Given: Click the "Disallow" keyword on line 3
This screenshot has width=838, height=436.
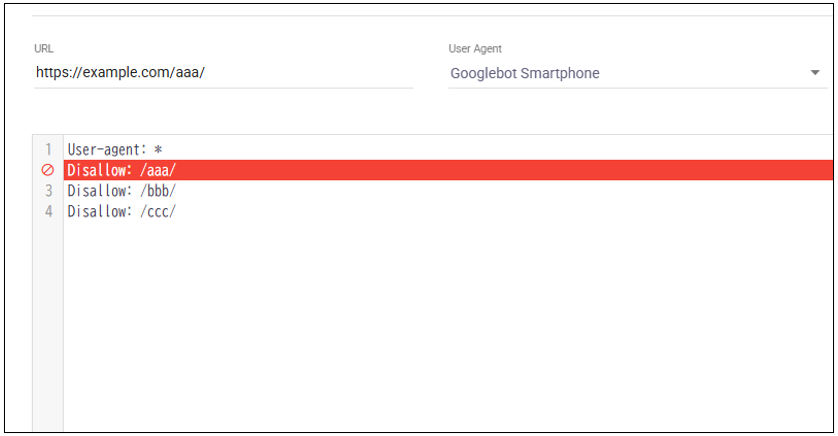Looking at the screenshot, I should [x=96, y=191].
